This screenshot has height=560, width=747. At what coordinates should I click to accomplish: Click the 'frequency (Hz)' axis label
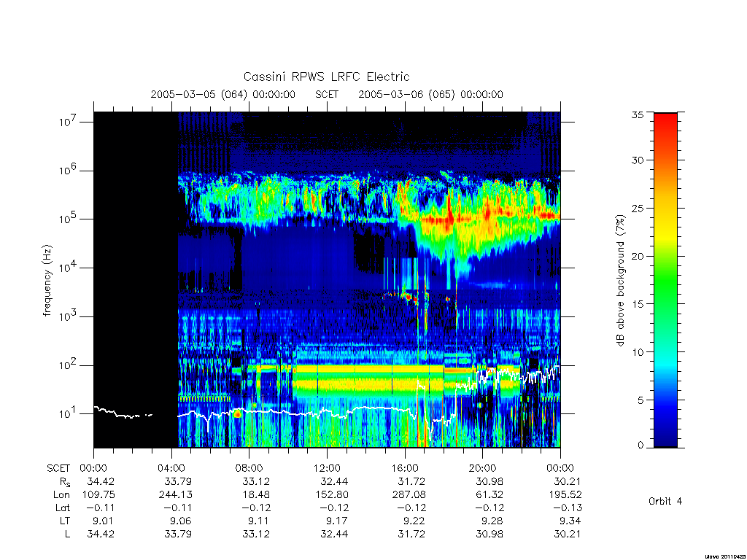coord(47,281)
